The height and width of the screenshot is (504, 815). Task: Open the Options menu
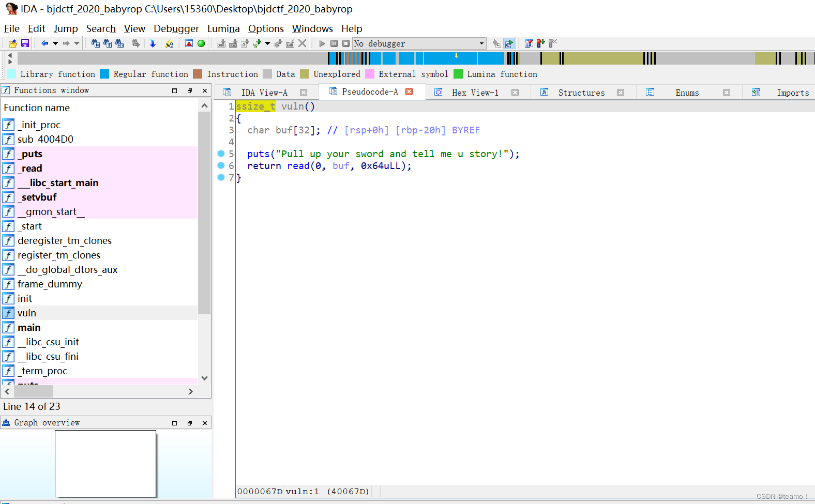tap(266, 28)
